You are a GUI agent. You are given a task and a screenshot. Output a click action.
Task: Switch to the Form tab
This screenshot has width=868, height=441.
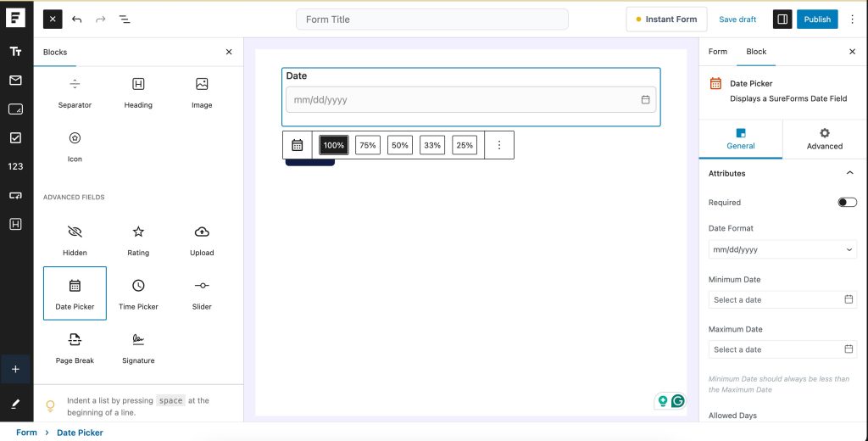click(x=718, y=52)
